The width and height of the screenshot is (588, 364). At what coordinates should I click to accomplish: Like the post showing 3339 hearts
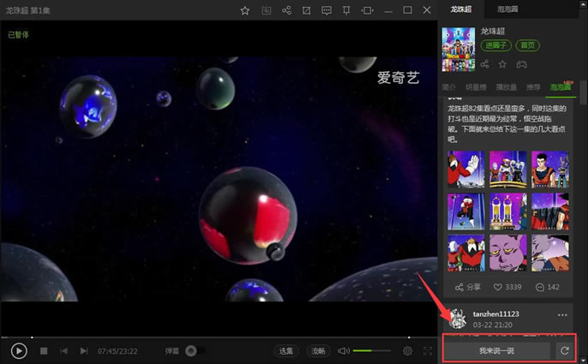507,287
